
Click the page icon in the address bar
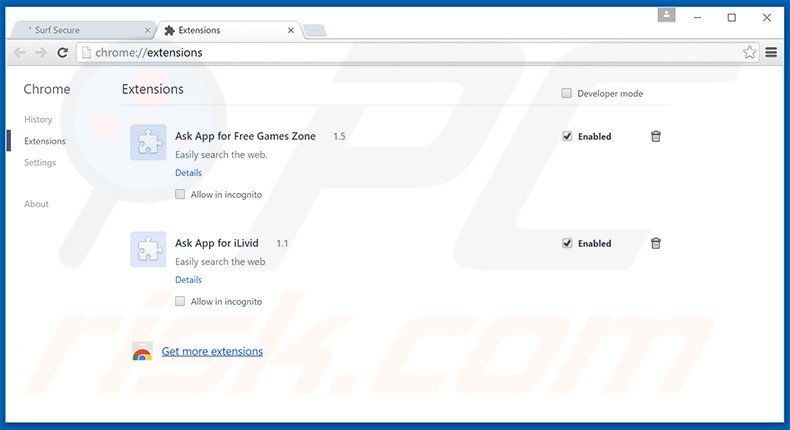tap(86, 52)
